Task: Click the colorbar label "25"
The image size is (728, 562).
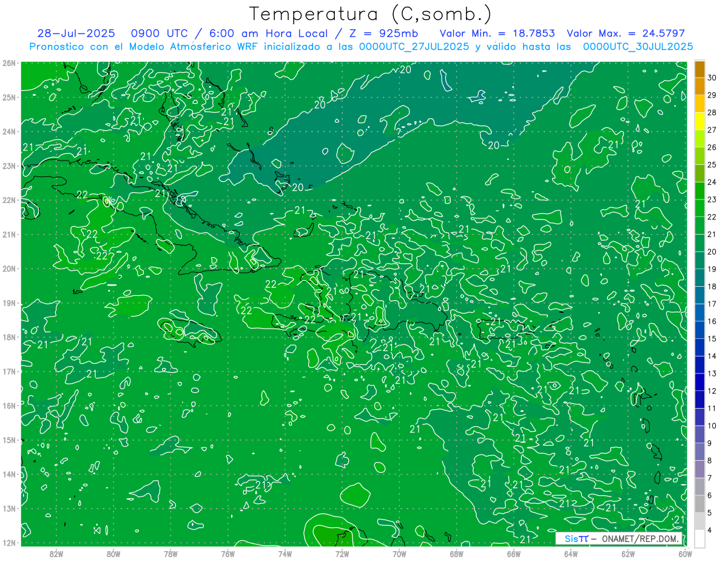Action: coord(712,165)
